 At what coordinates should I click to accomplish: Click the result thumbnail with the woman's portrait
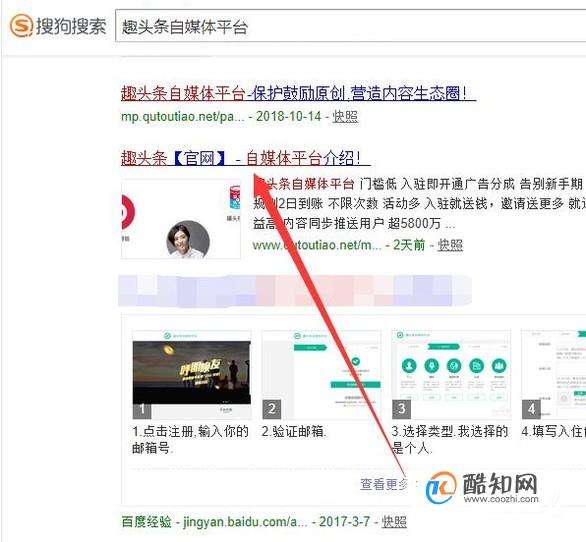pyautogui.click(x=181, y=219)
